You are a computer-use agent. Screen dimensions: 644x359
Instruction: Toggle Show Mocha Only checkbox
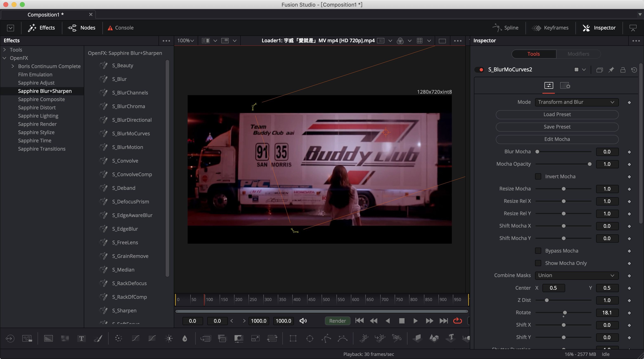coord(539,263)
